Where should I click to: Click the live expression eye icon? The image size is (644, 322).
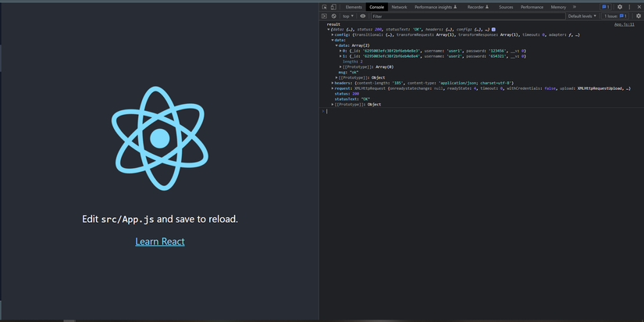click(362, 16)
